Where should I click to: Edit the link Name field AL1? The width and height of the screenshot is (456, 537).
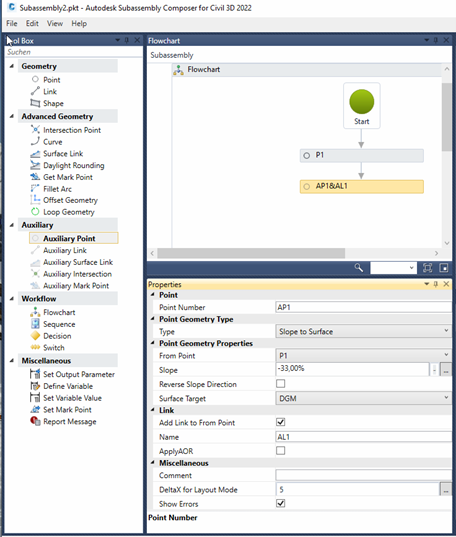click(x=363, y=436)
